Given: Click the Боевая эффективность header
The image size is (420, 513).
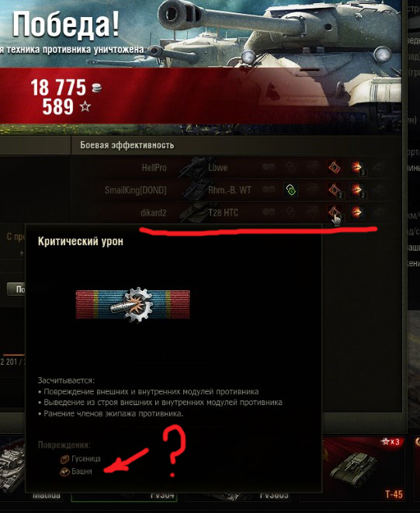Looking at the screenshot, I should pyautogui.click(x=127, y=145).
